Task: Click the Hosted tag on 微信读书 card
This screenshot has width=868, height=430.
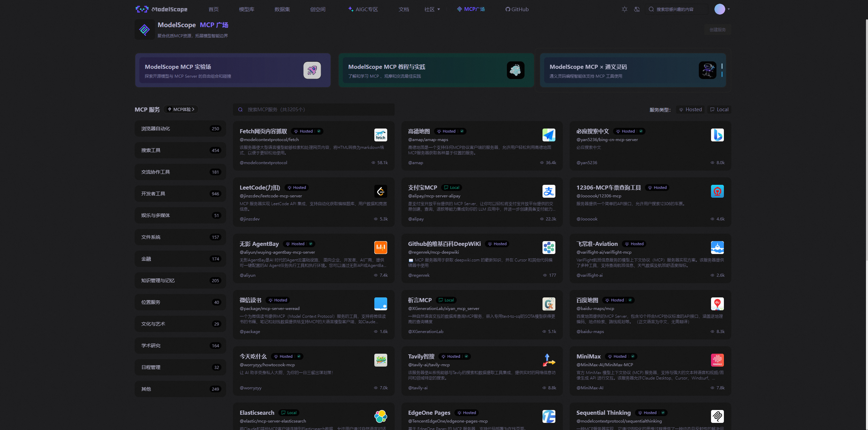Action: (x=278, y=300)
